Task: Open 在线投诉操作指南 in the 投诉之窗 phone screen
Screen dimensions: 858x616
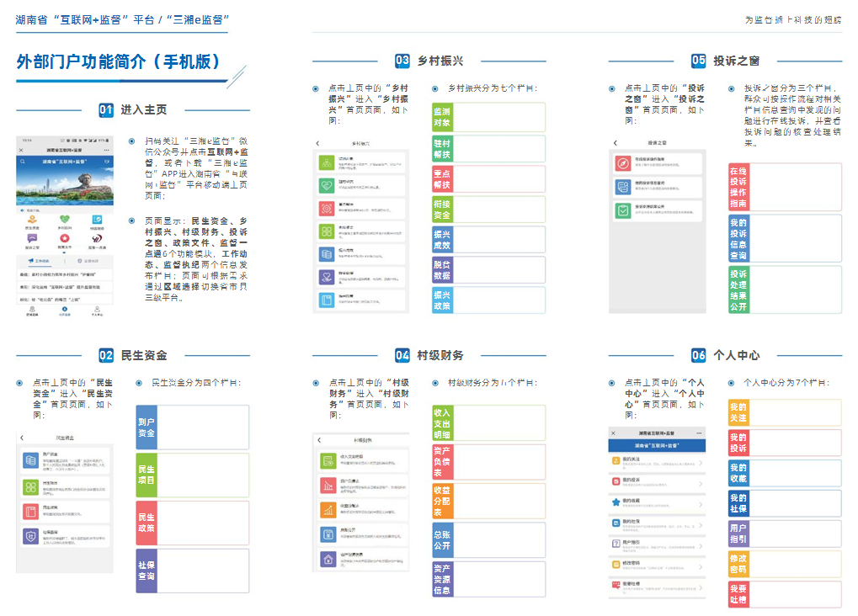Action: click(658, 162)
